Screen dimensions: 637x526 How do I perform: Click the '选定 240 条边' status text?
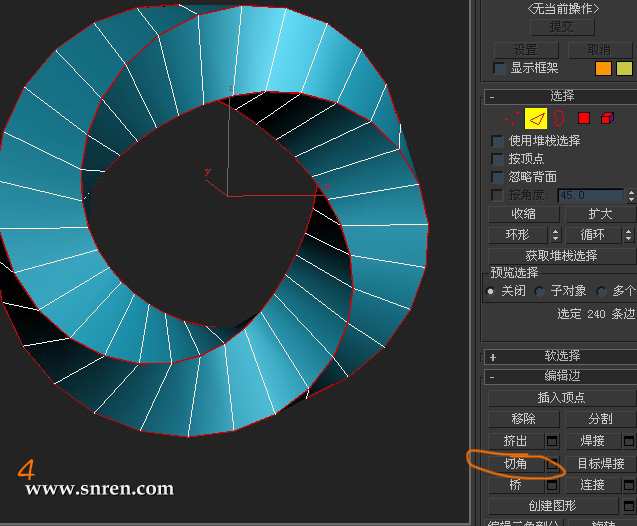596,314
